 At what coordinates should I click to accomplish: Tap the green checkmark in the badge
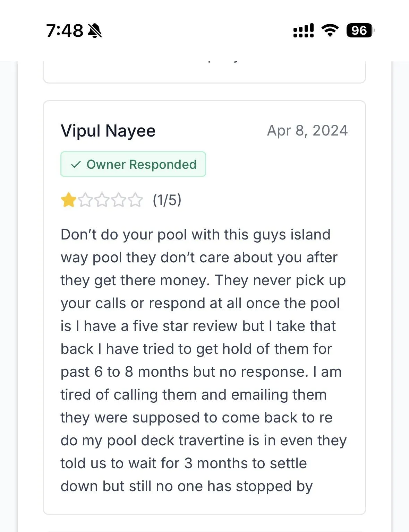click(76, 164)
